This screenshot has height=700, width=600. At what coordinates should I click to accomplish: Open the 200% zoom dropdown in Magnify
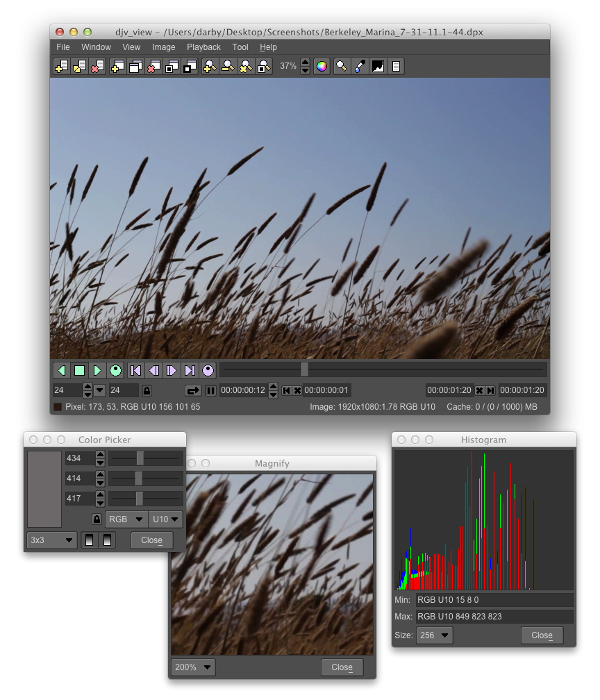point(193,667)
